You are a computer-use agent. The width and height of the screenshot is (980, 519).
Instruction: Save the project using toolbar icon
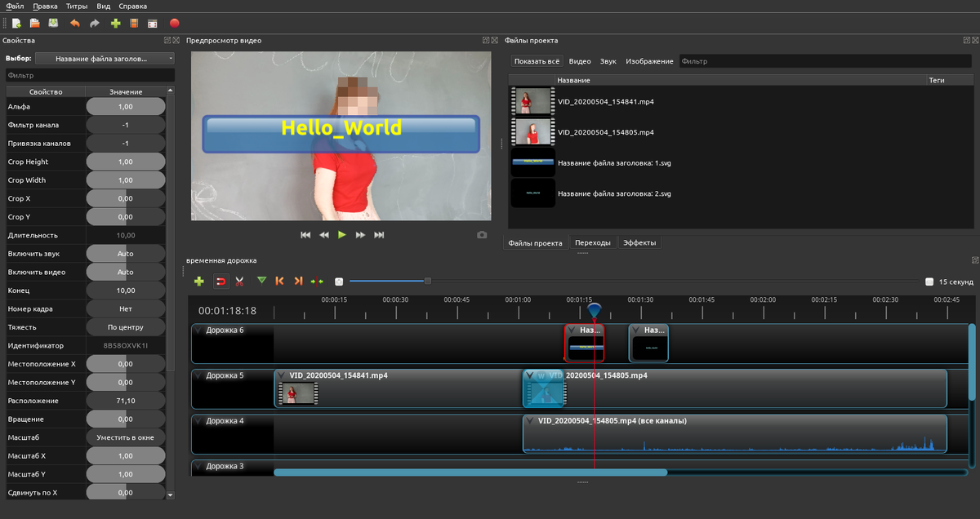click(53, 23)
